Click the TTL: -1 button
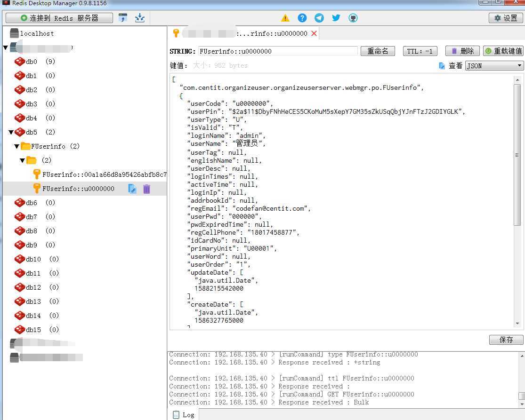The height and width of the screenshot is (420, 525). (x=420, y=51)
